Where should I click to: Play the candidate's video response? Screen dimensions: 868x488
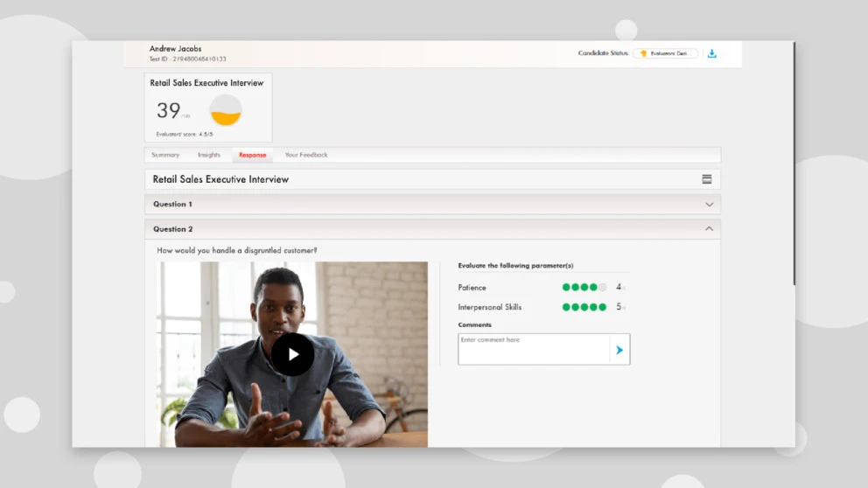[292, 354]
